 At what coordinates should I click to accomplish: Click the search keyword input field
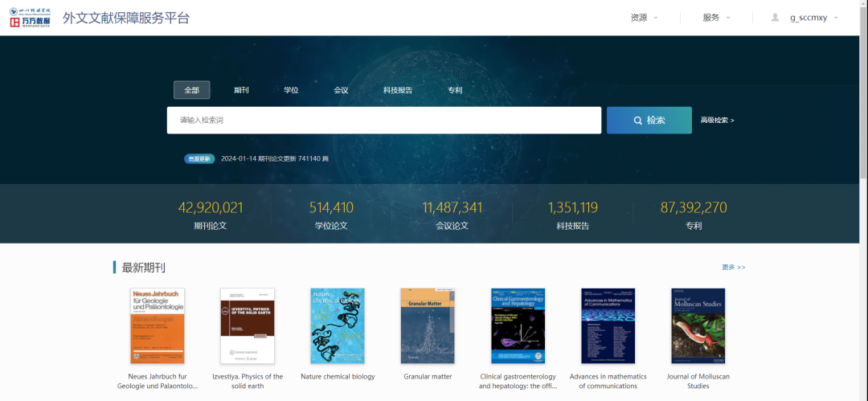tap(383, 121)
